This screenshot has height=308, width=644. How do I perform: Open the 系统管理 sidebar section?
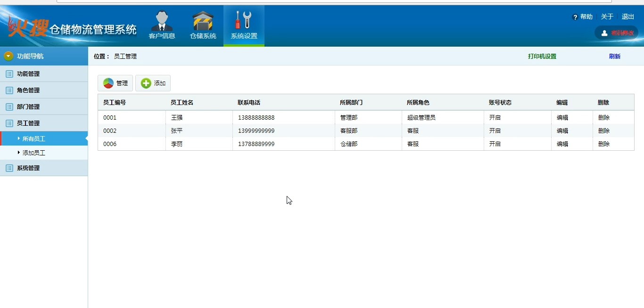pos(28,168)
